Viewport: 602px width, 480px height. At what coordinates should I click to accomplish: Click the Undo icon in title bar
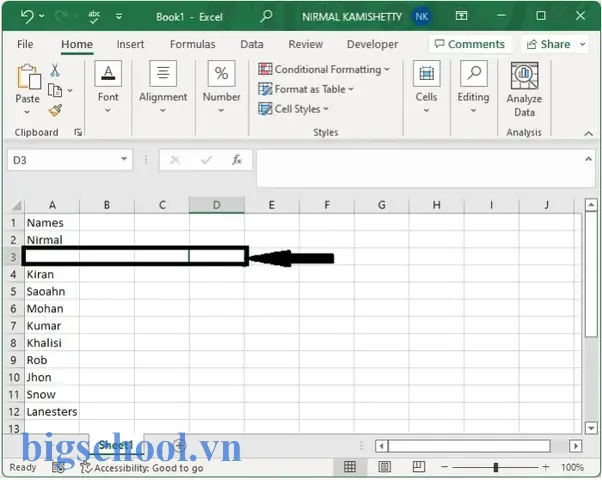coord(27,16)
